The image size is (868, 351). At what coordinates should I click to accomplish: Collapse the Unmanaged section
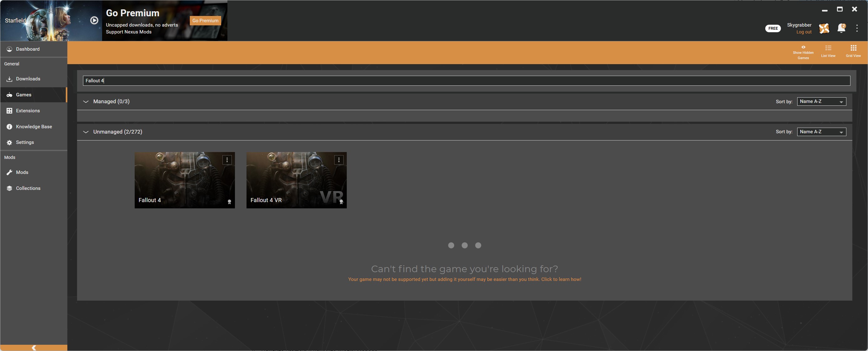tap(86, 132)
